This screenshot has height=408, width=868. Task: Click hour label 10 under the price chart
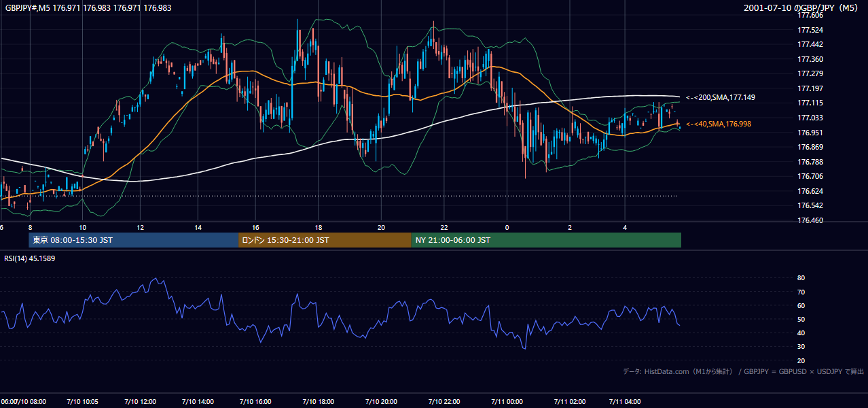point(82,227)
